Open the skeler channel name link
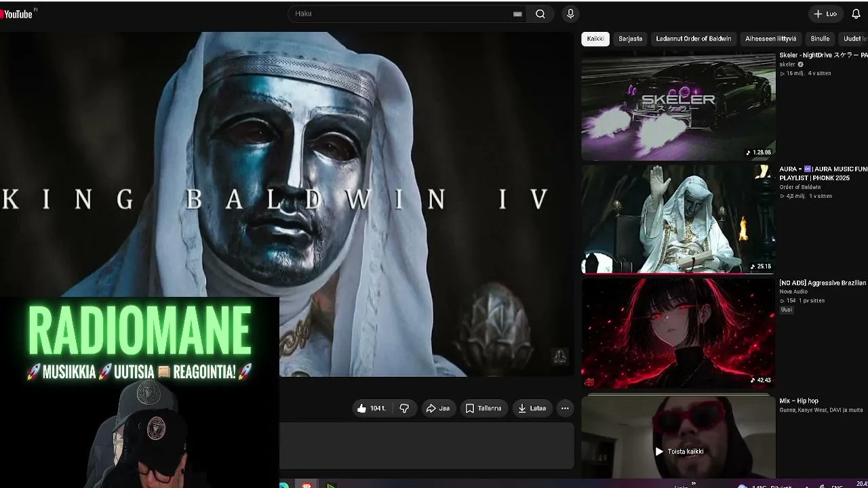The image size is (868, 488). 787,64
